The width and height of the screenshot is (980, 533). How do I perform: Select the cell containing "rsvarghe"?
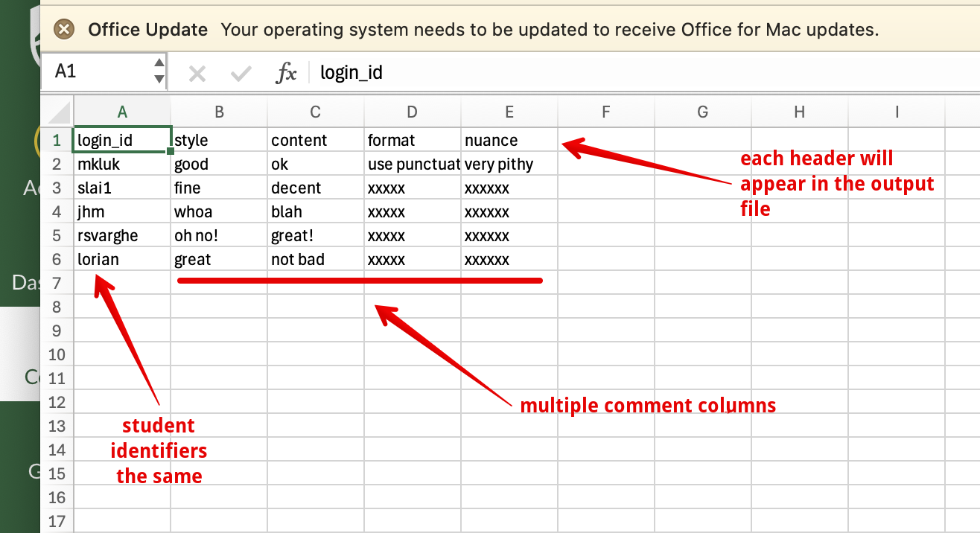pos(122,236)
